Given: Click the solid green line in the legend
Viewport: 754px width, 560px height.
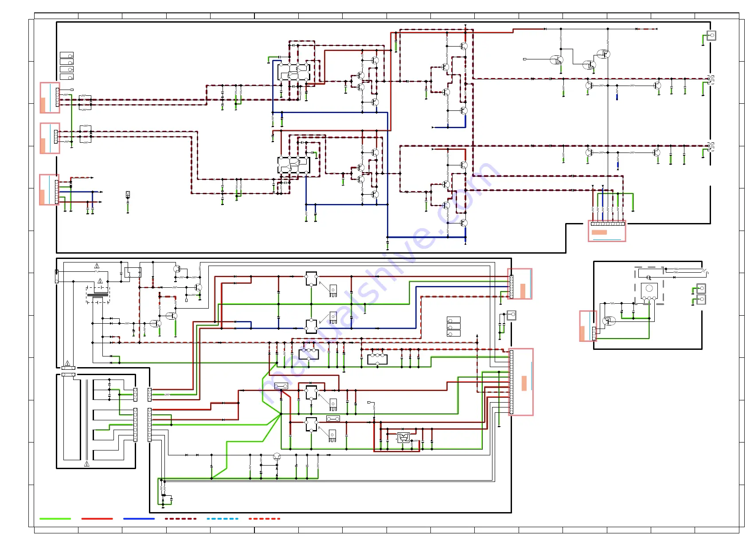Looking at the screenshot, I should point(55,518).
